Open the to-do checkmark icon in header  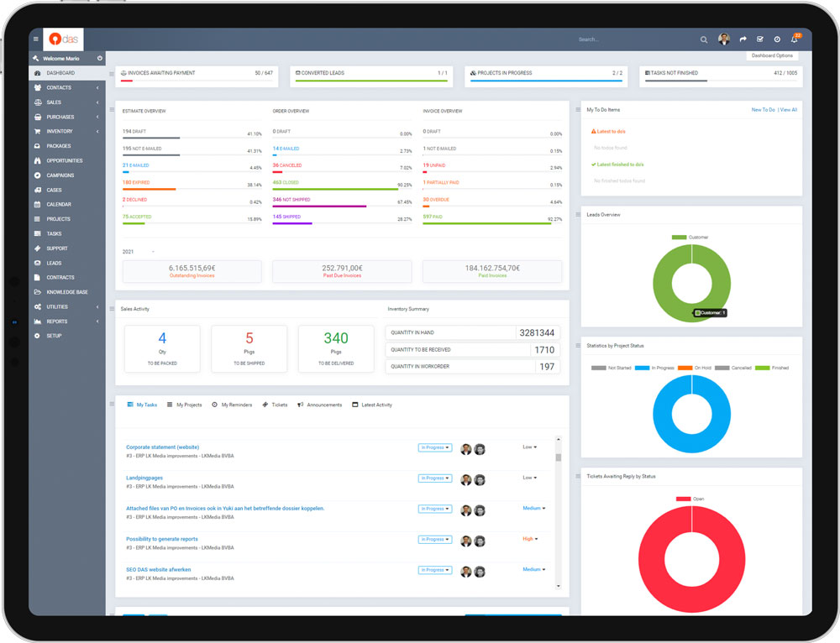pyautogui.click(x=759, y=39)
